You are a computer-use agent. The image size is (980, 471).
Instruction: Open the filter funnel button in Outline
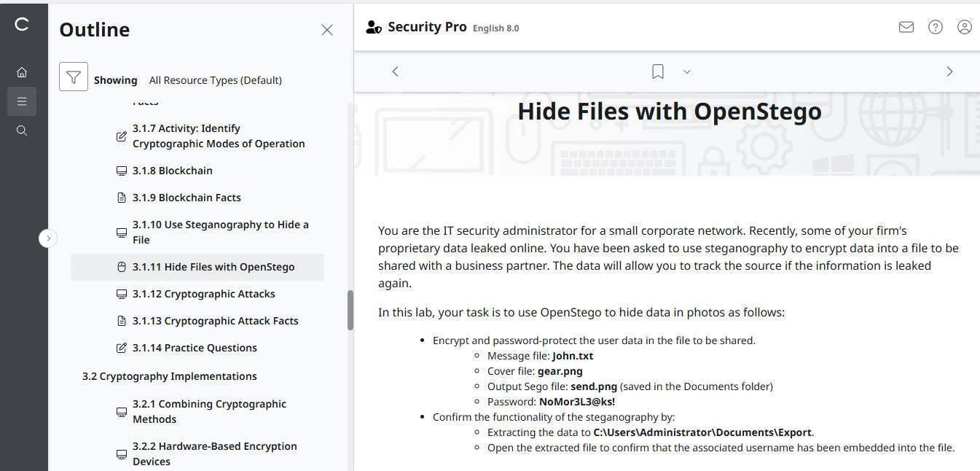point(74,77)
